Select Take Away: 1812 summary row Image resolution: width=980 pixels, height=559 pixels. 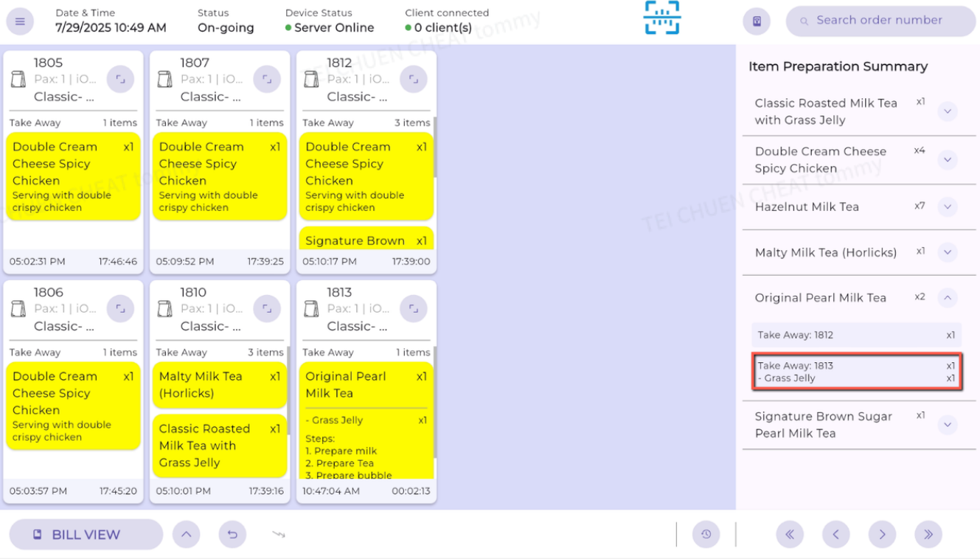click(856, 335)
